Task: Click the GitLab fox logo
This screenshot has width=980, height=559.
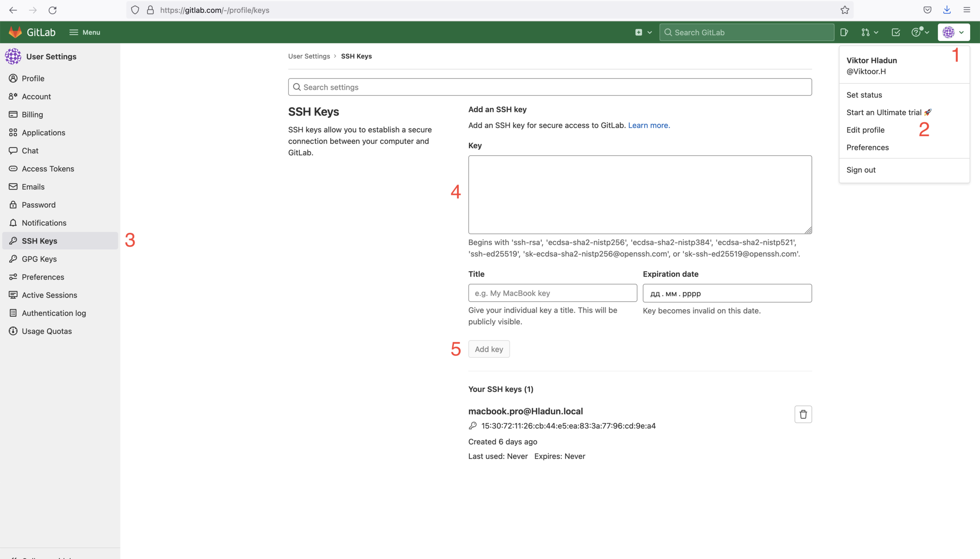Action: 15,32
